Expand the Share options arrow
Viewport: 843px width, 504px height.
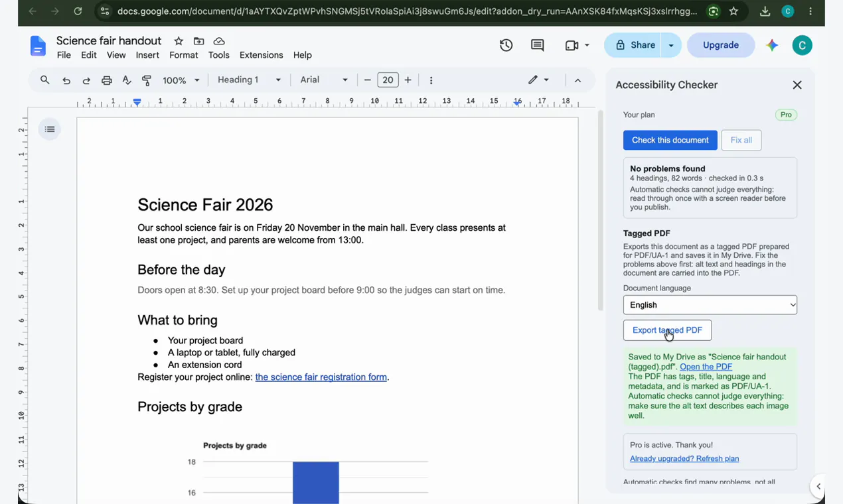tap(671, 45)
